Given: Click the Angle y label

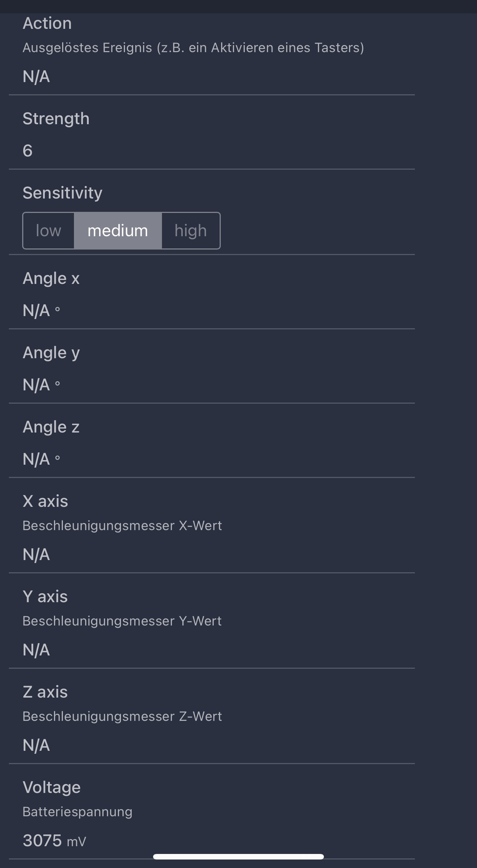Looking at the screenshot, I should [x=51, y=353].
